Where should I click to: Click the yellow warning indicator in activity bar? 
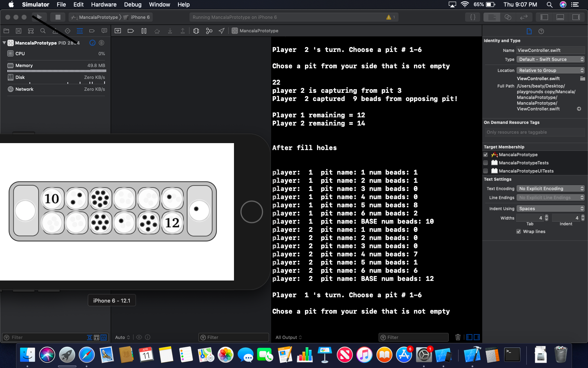390,17
